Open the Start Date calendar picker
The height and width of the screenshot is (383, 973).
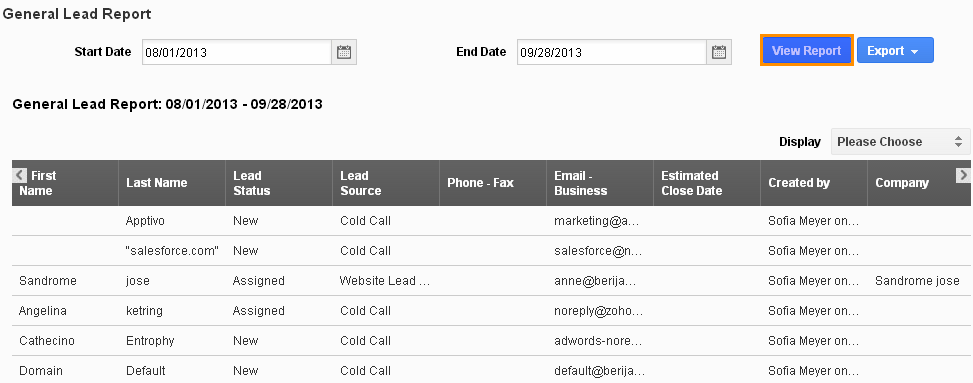click(x=344, y=52)
